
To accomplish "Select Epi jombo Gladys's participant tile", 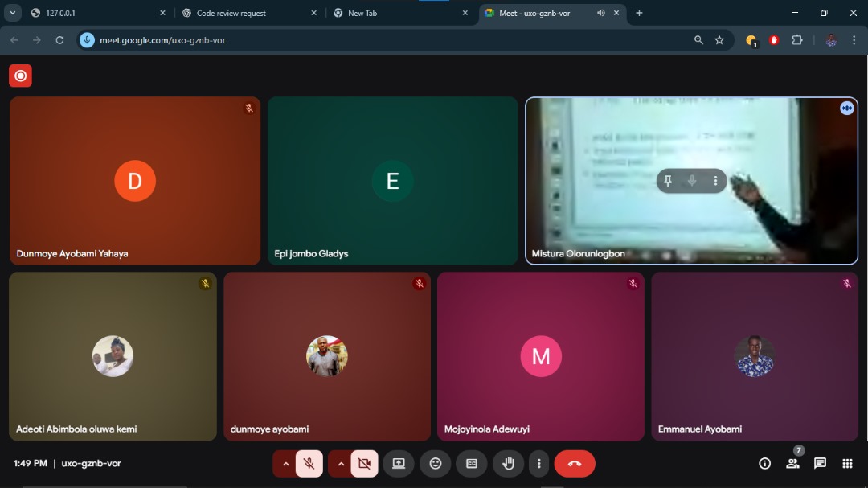I will (392, 181).
